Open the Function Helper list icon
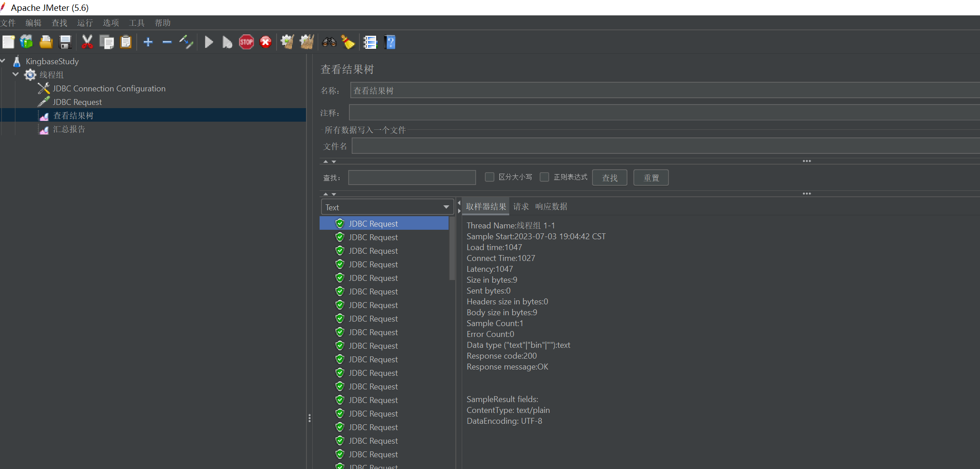 click(370, 42)
